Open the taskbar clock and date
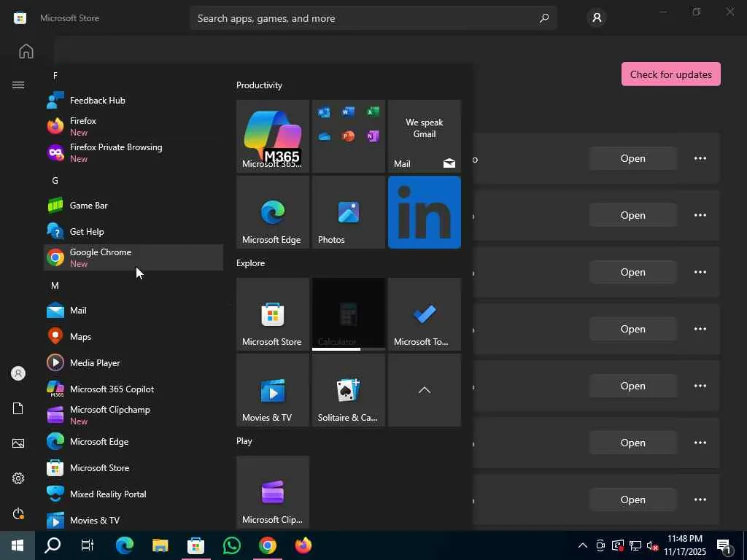The height and width of the screenshot is (560, 747). 685,545
